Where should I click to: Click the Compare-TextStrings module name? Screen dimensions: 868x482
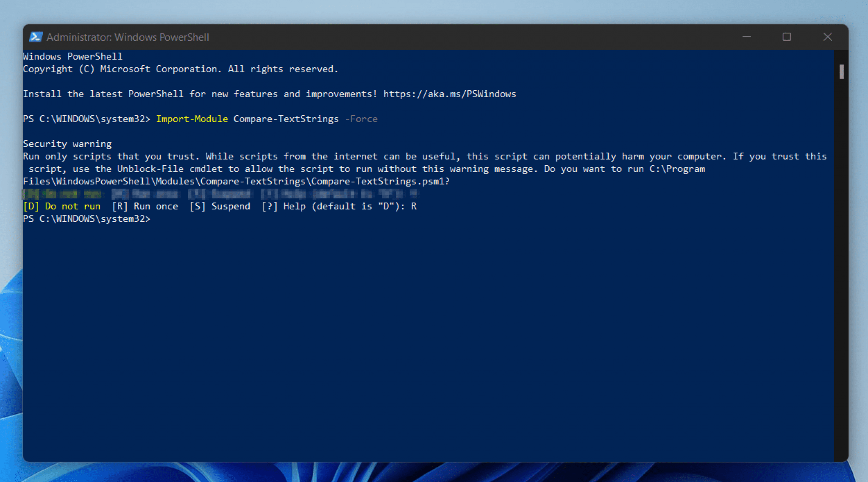pyautogui.click(x=286, y=119)
